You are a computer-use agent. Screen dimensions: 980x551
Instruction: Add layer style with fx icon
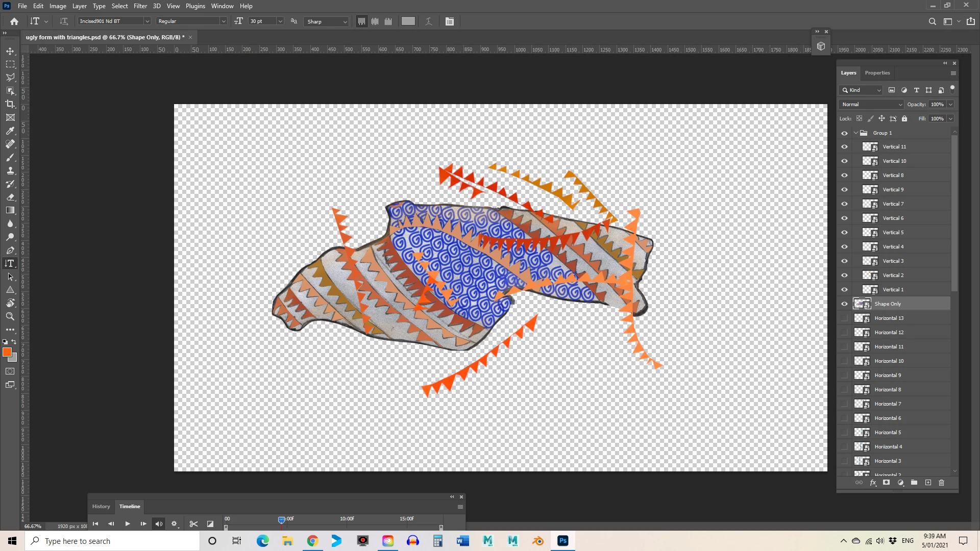coord(873,483)
